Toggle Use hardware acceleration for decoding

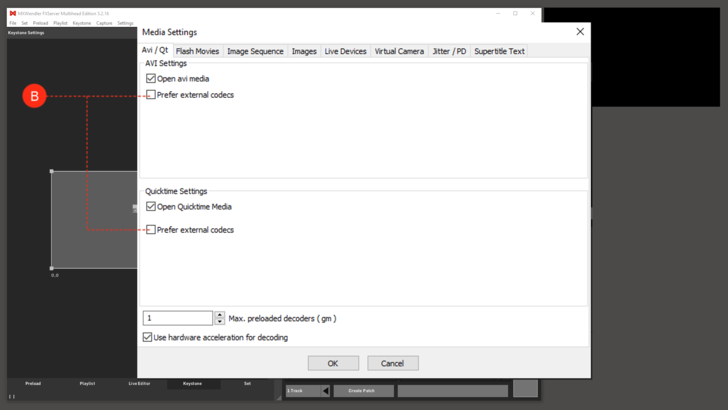(148, 337)
